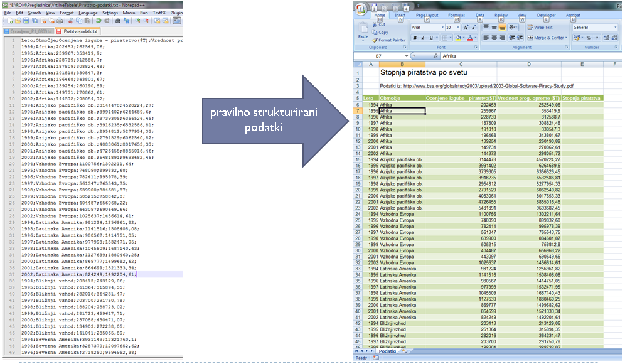This screenshot has height=364, width=625.
Task: Toggle Bold formatting in Excel ribbon
Action: tap(414, 38)
